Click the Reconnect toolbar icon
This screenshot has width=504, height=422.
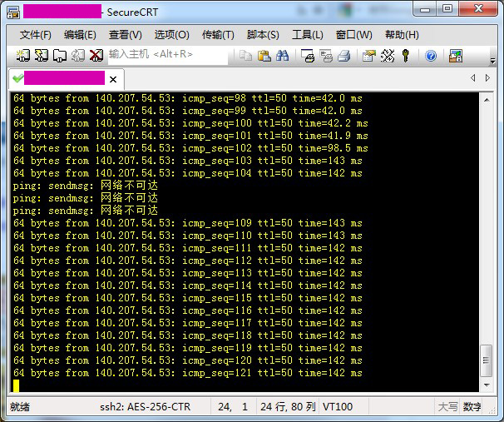(78, 55)
